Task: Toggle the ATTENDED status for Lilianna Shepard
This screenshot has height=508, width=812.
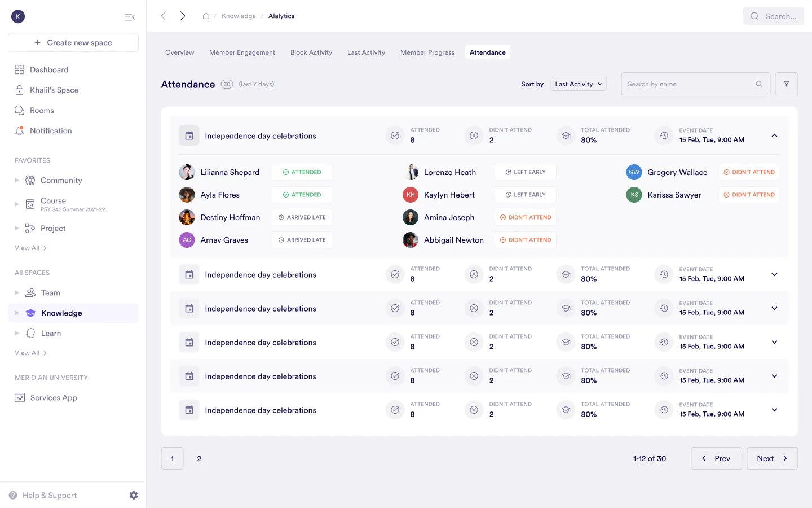Action: [302, 172]
